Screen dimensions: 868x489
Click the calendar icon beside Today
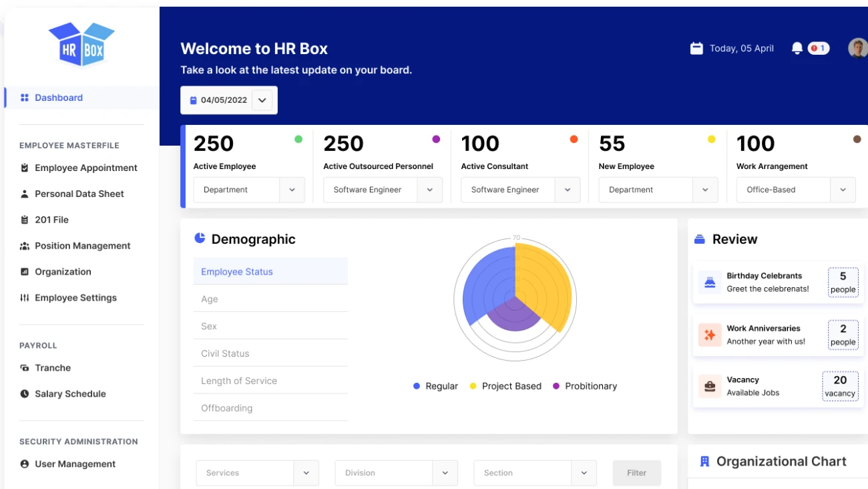(696, 48)
